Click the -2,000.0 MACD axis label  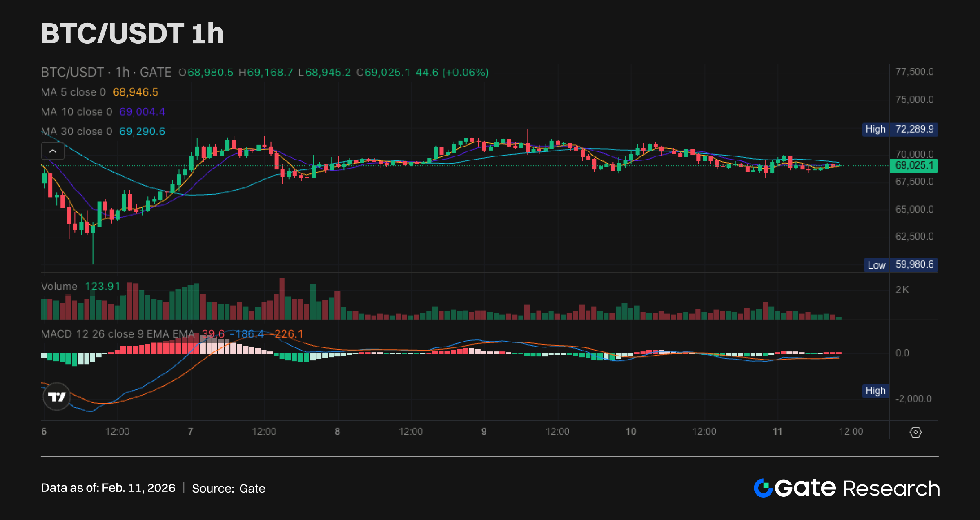click(913, 399)
